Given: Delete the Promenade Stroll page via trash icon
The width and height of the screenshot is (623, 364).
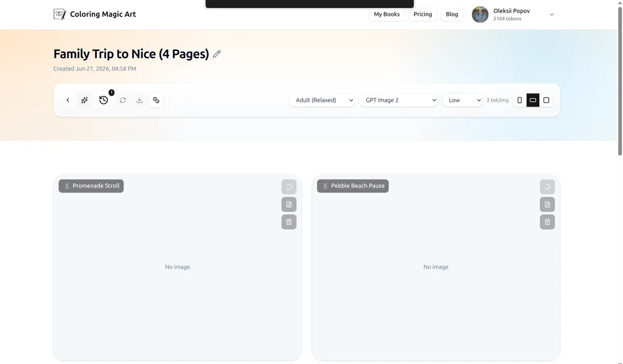Looking at the screenshot, I should (289, 222).
